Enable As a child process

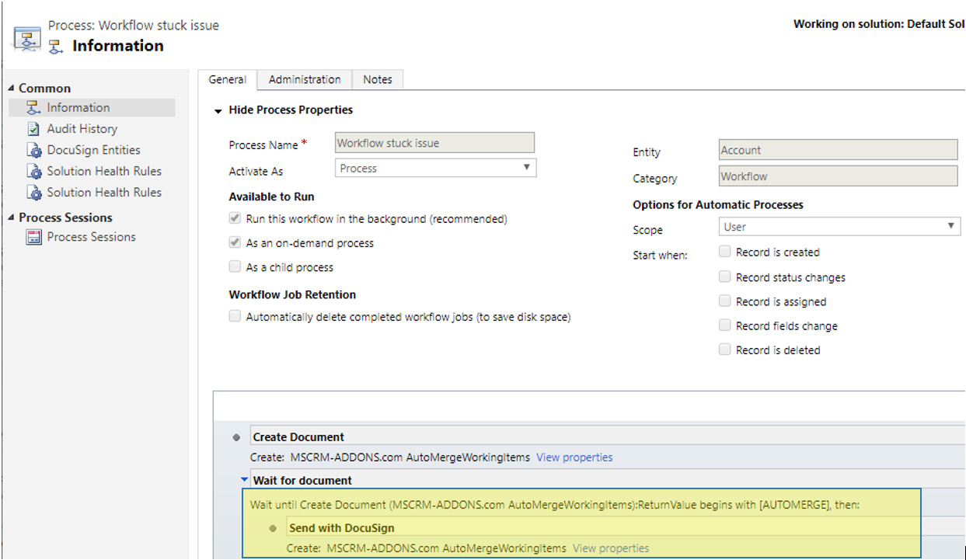(235, 267)
